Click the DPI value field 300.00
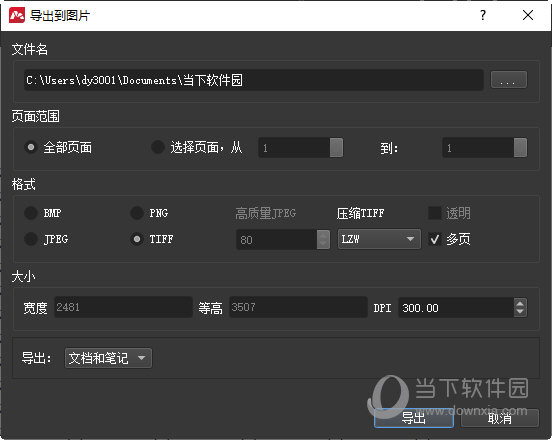 pos(456,308)
